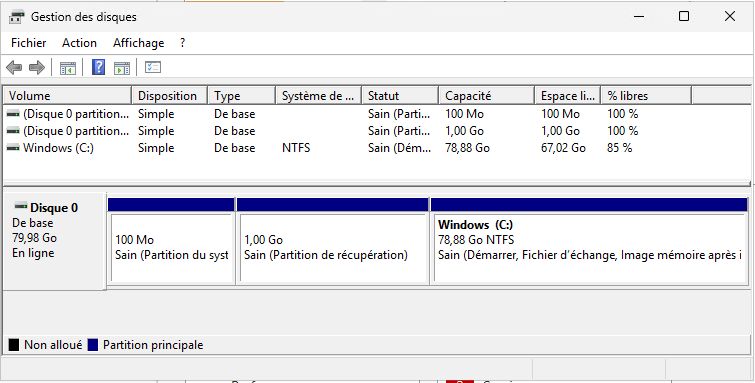Click the blue Partition principale legend swatch
This screenshot has height=383, width=755.
(93, 345)
